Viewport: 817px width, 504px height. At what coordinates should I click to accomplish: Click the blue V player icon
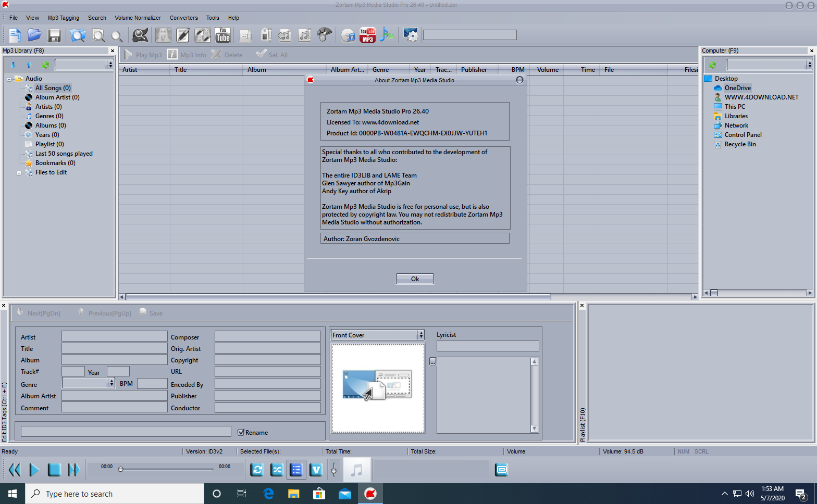[316, 470]
